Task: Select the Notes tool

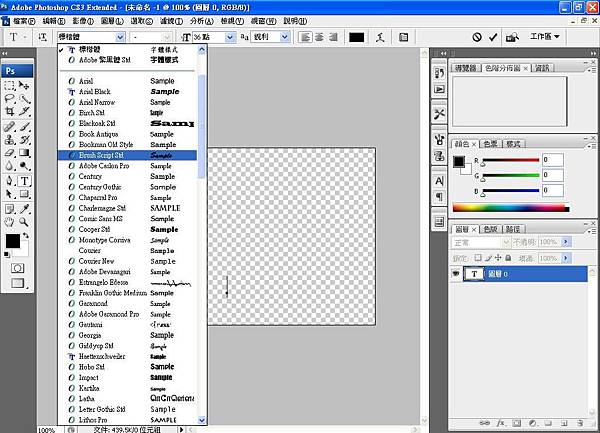Action: (x=10, y=209)
